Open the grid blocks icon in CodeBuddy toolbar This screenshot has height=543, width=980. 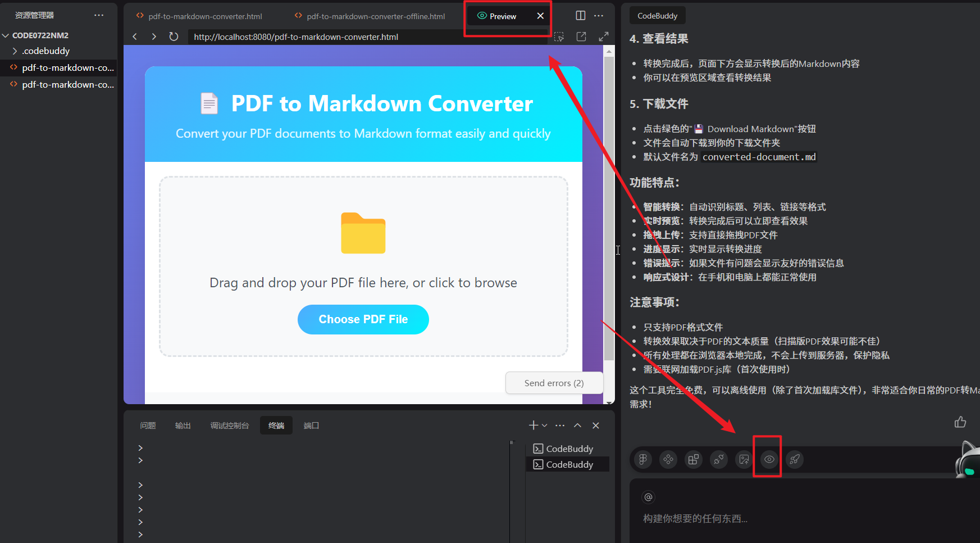coord(694,459)
